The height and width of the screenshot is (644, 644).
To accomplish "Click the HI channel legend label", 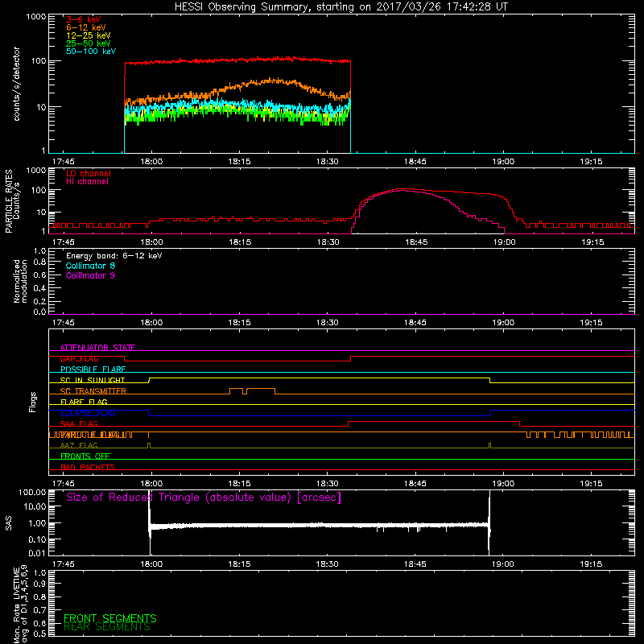I will coord(87,182).
